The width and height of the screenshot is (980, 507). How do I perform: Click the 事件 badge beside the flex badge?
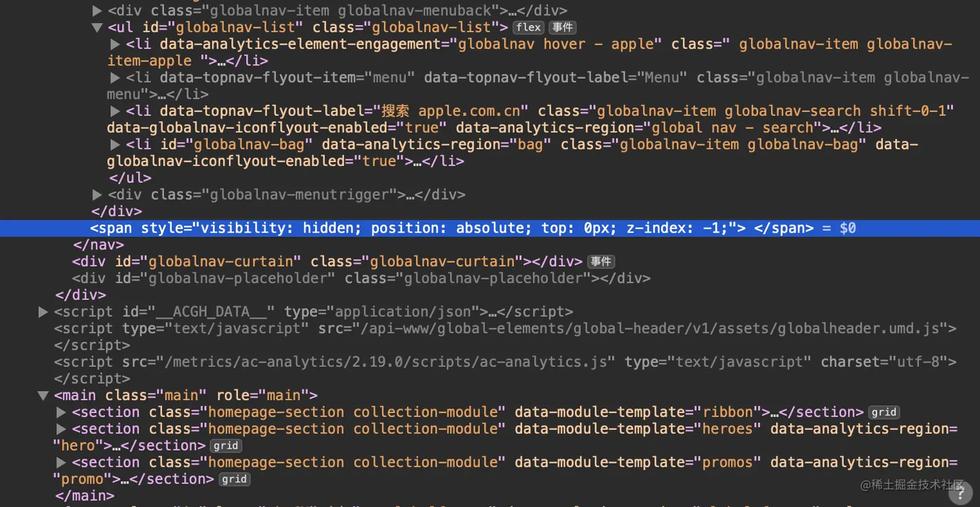(563, 27)
